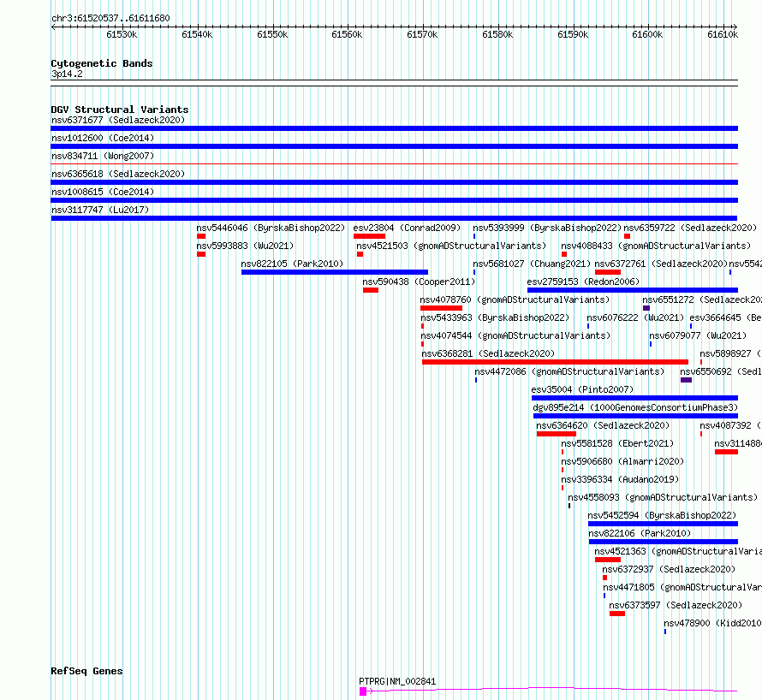Image resolution: width=762 pixels, height=700 pixels.
Task: Click PTPRG|NM_002841 gene label
Action: pos(397,681)
